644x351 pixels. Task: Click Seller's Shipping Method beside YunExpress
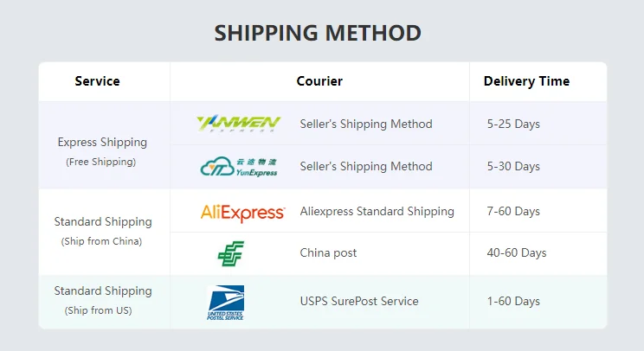[x=366, y=166]
